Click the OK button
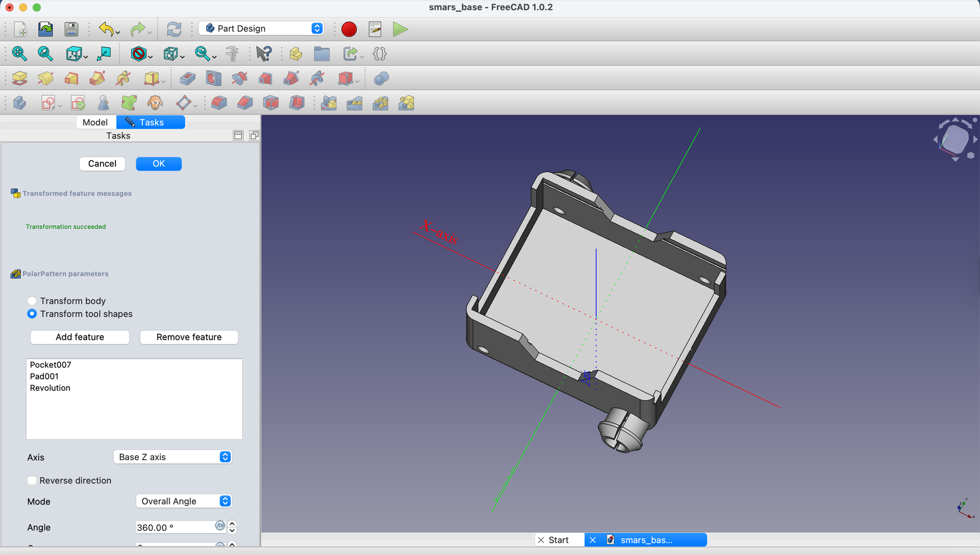Screen dimensions: 980x555 (159, 164)
